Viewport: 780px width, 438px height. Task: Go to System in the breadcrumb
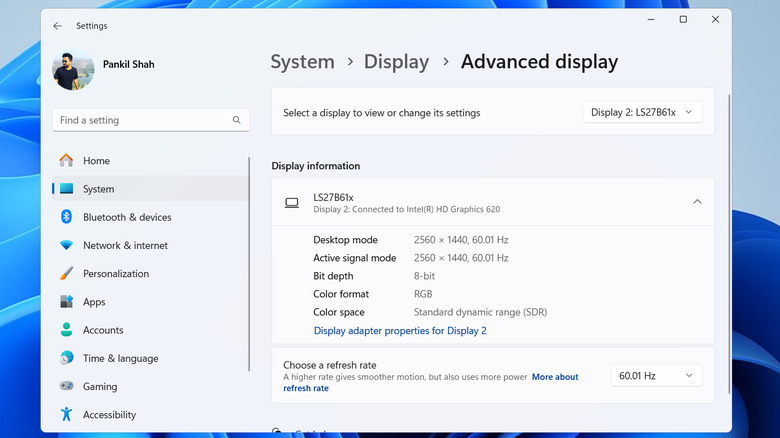302,62
